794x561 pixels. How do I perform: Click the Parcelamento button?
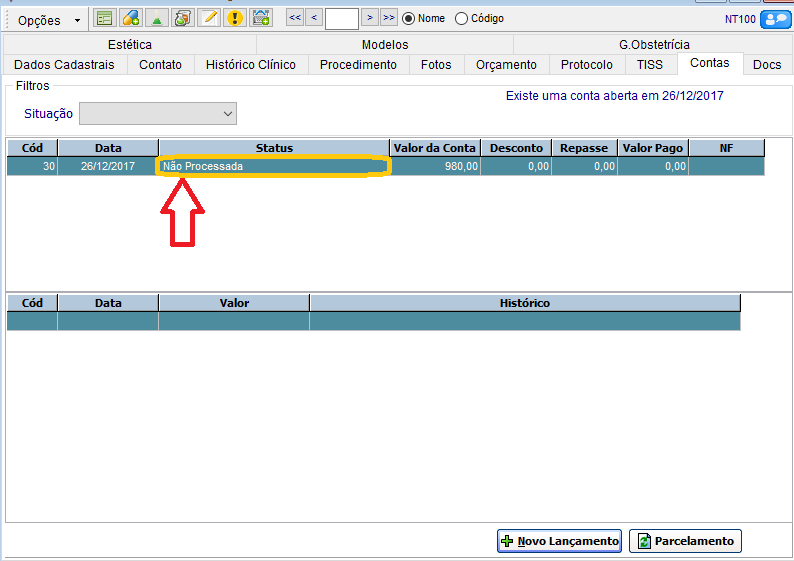tap(685, 541)
